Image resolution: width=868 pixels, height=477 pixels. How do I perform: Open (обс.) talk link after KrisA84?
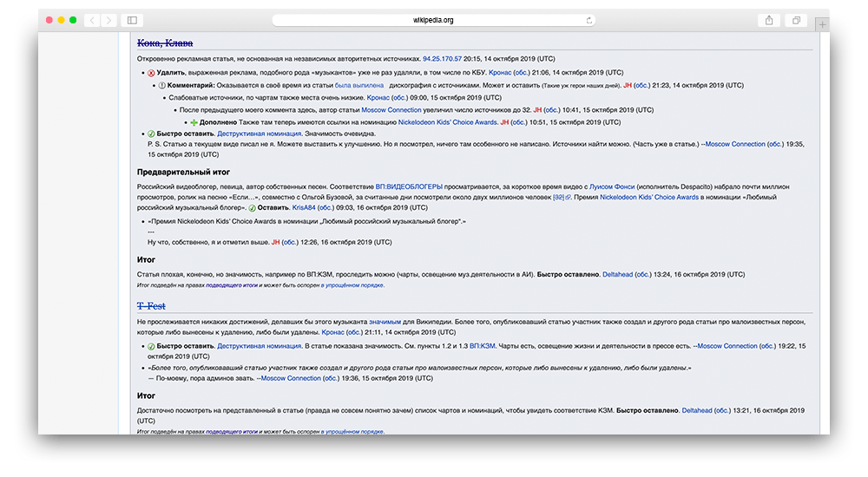pyautogui.click(x=325, y=207)
